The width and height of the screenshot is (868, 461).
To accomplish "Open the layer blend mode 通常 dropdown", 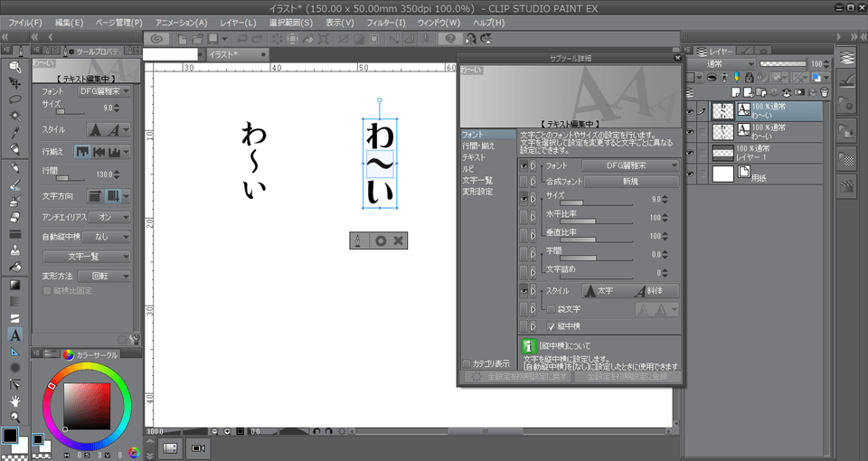I will pyautogui.click(x=722, y=65).
